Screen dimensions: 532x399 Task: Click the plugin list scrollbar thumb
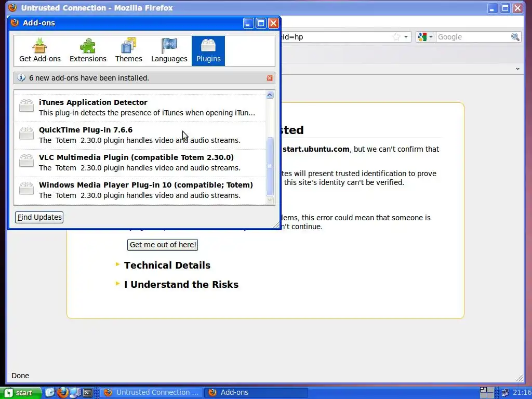point(270,166)
